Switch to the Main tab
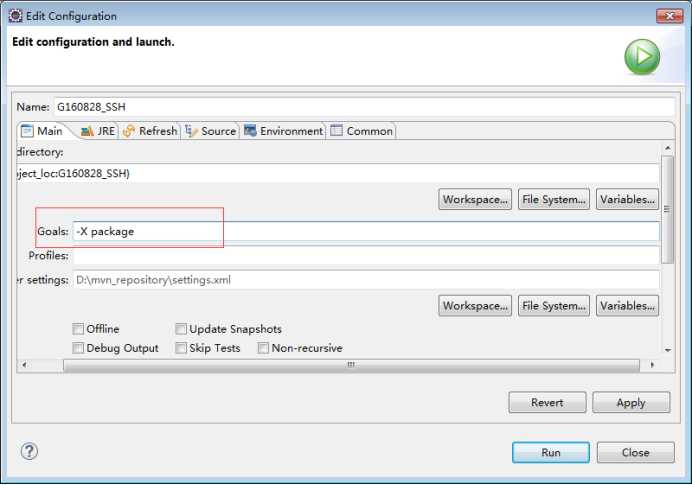Viewport: 692px width, 485px height. tap(42, 131)
